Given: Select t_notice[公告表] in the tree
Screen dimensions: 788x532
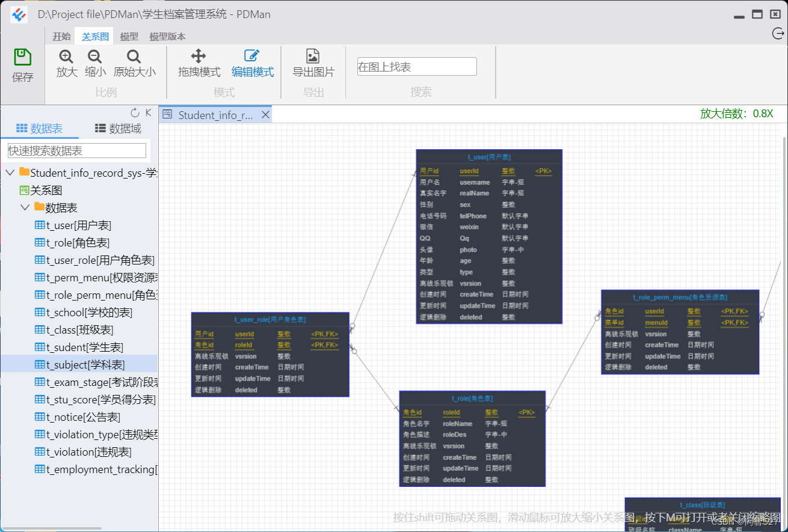Looking at the screenshot, I should click(78, 417).
